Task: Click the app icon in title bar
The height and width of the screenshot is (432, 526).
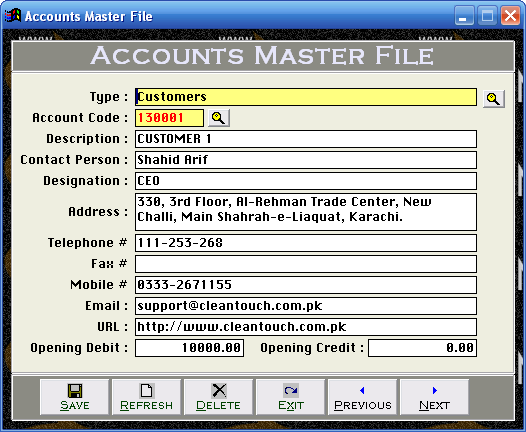Action: coord(13,15)
